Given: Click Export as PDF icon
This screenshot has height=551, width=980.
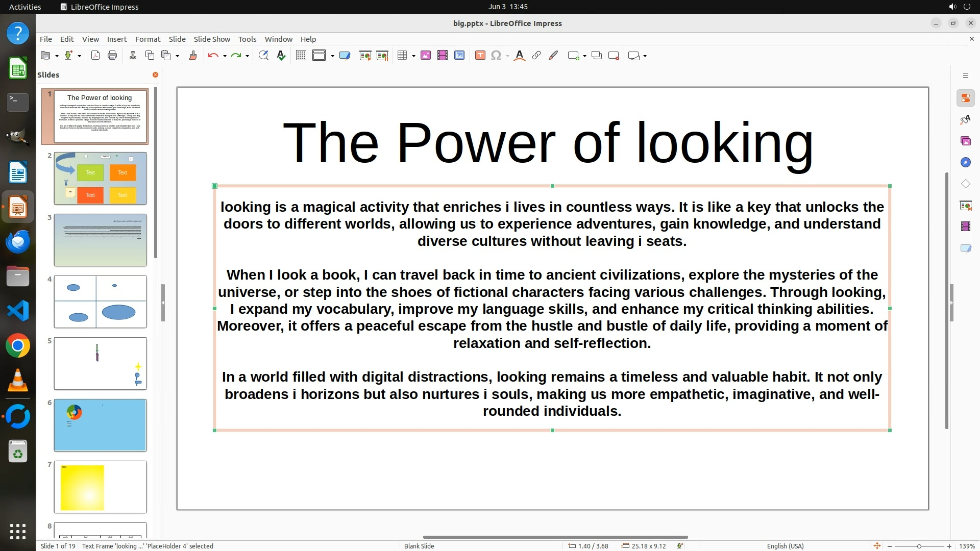Looking at the screenshot, I should 95,56.
